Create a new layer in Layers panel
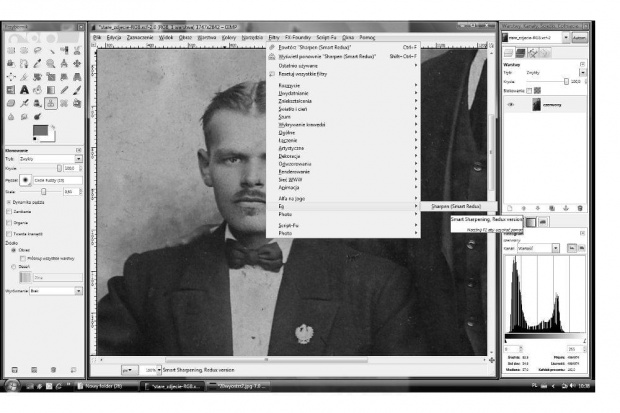 (x=510, y=208)
